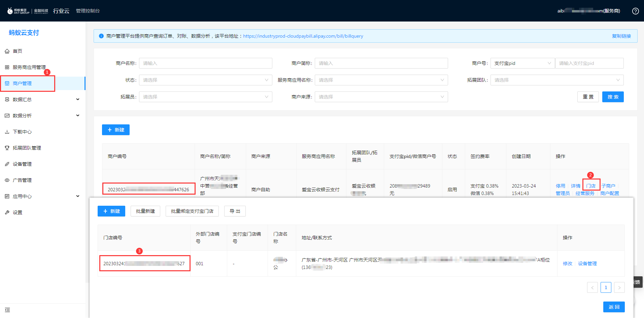Click the 应用中心 sidebar icon

point(7,196)
